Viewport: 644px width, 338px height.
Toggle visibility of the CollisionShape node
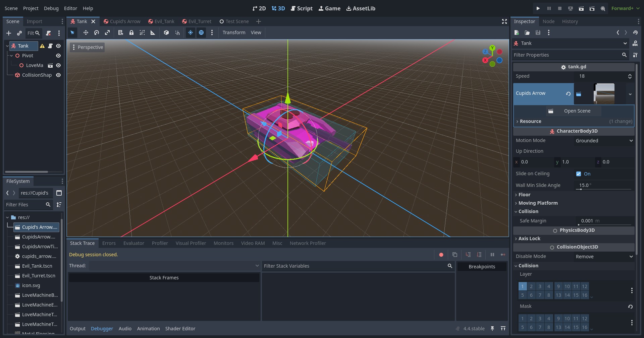(58, 75)
